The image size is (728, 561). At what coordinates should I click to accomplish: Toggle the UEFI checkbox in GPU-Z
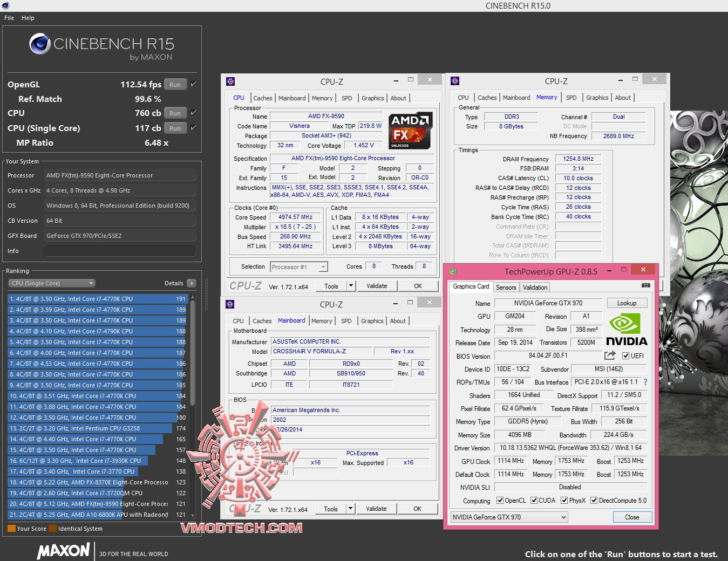[x=625, y=356]
